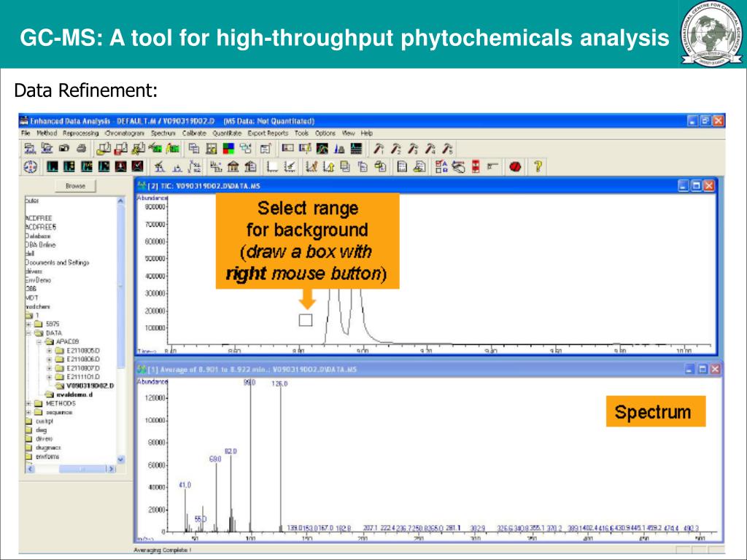Click the second icon in the top toolbar
The width and height of the screenshot is (747, 560).
(47, 149)
